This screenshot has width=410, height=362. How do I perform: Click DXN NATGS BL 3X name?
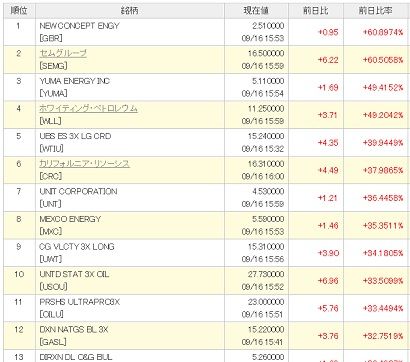coord(74,330)
